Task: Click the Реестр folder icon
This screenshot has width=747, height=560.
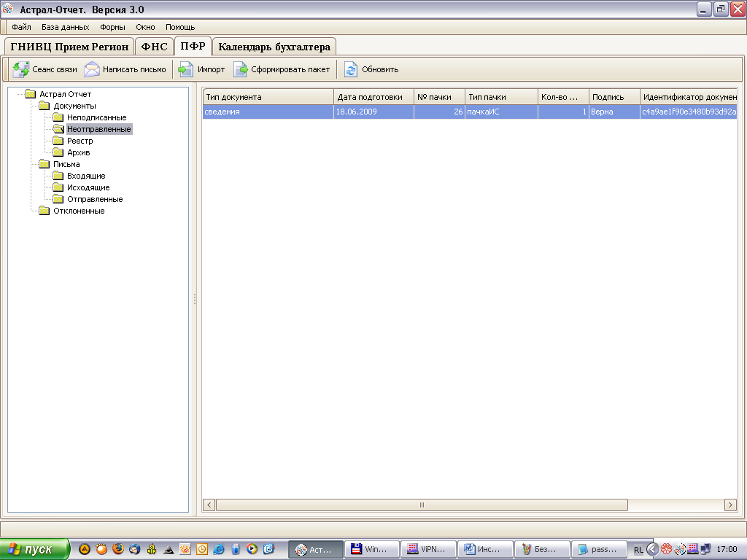Action: click(x=58, y=141)
